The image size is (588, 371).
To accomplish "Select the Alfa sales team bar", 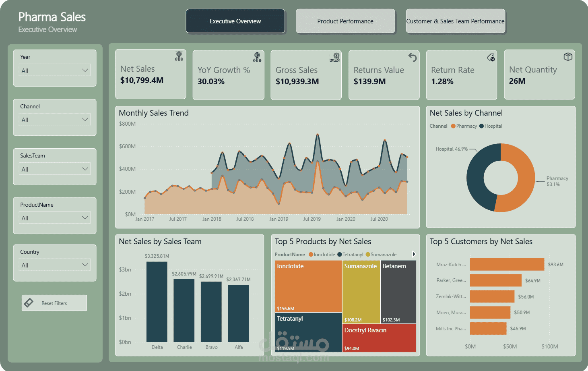I will coord(238,313).
